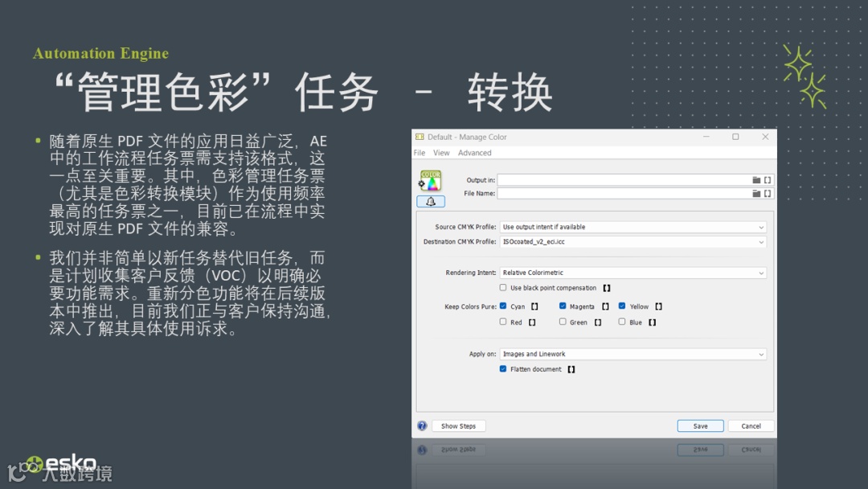Toggle the Flatten document checkbox

pos(502,369)
